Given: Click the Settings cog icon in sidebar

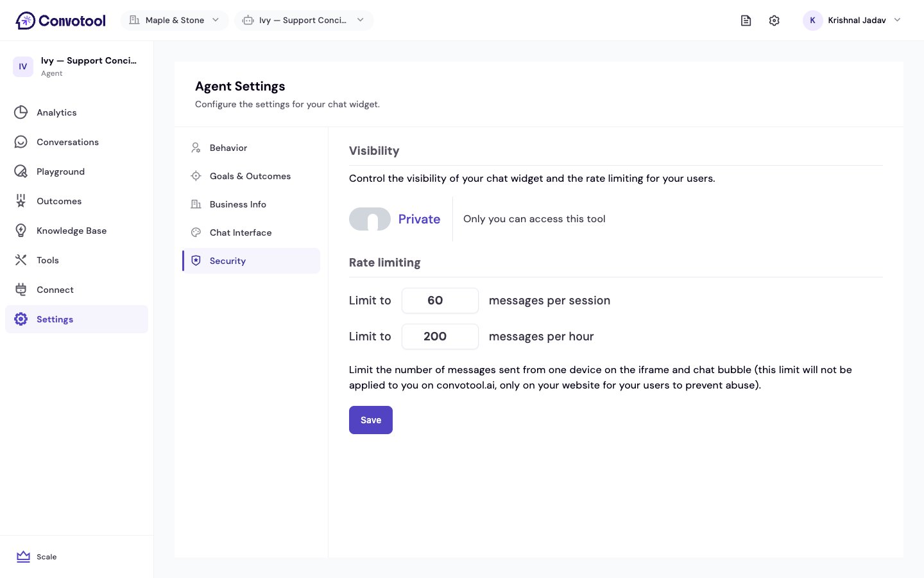Looking at the screenshot, I should click(21, 319).
